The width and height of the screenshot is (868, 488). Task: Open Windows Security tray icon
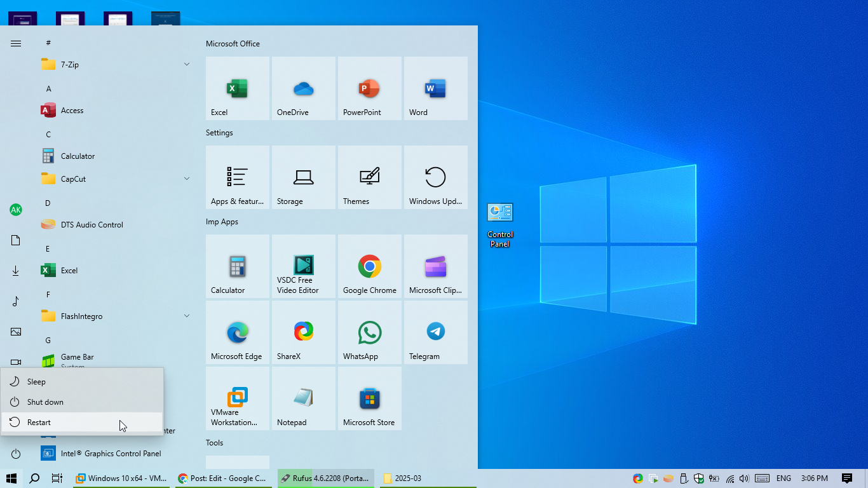pyautogui.click(x=699, y=478)
